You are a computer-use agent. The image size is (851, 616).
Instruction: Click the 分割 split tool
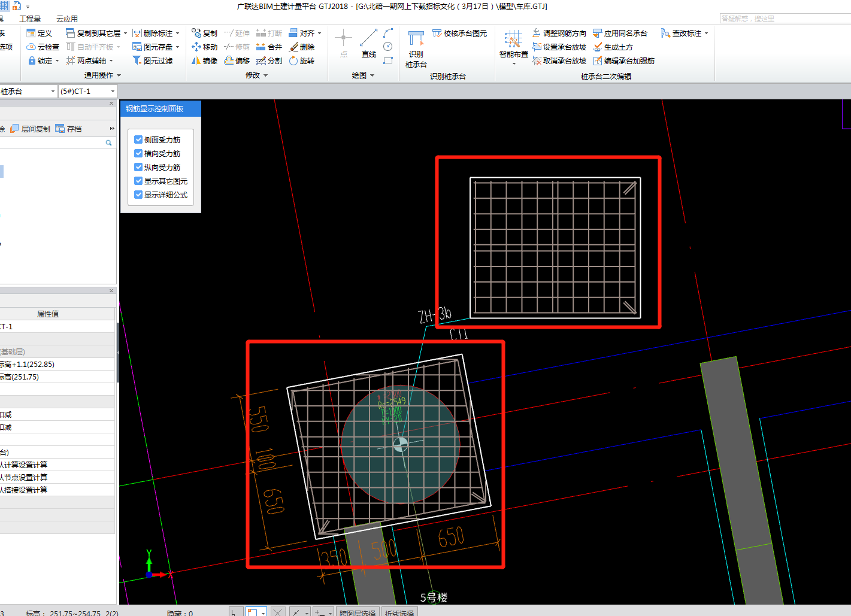click(269, 60)
